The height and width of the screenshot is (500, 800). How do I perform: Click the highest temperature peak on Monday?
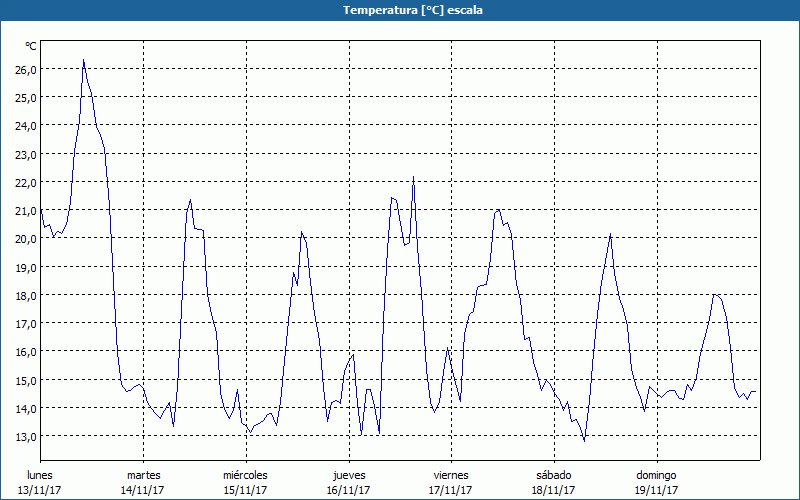(83, 60)
